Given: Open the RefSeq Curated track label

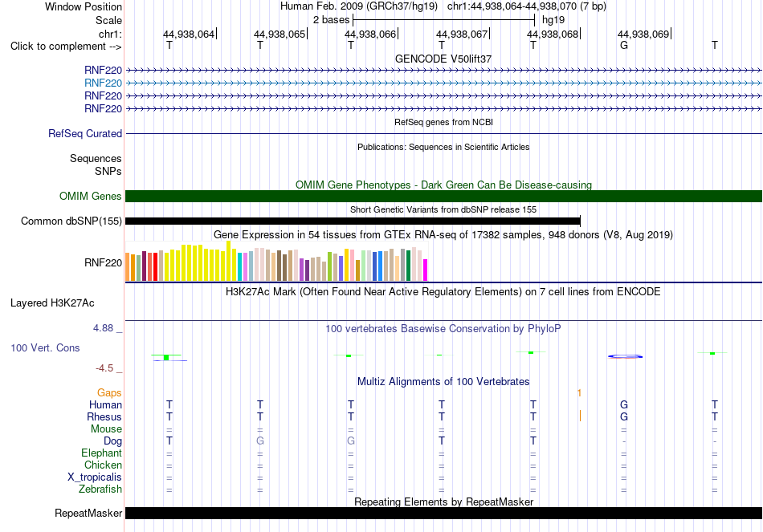Looking at the screenshot, I should 84,133.
